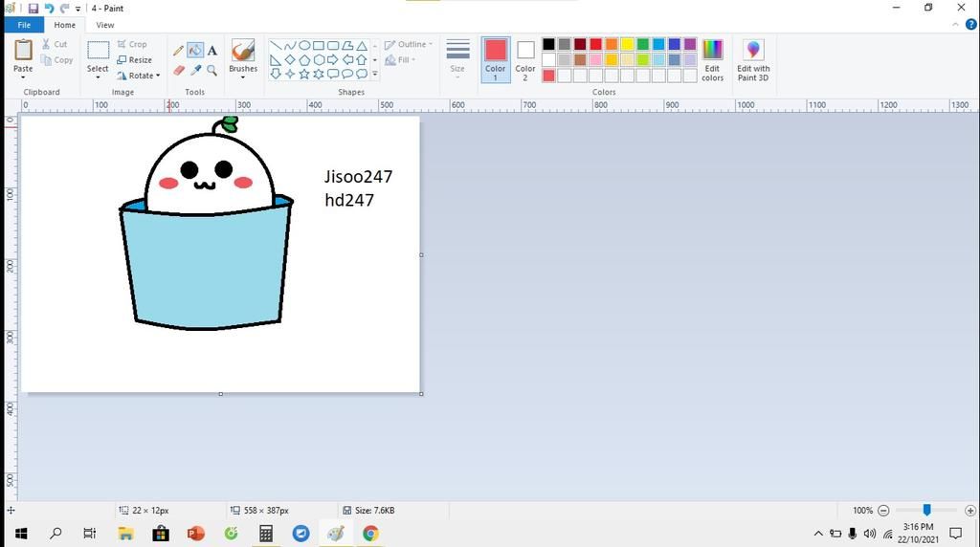The height and width of the screenshot is (547, 980).
Task: Pick the yellow color swatch
Action: pyautogui.click(x=627, y=44)
